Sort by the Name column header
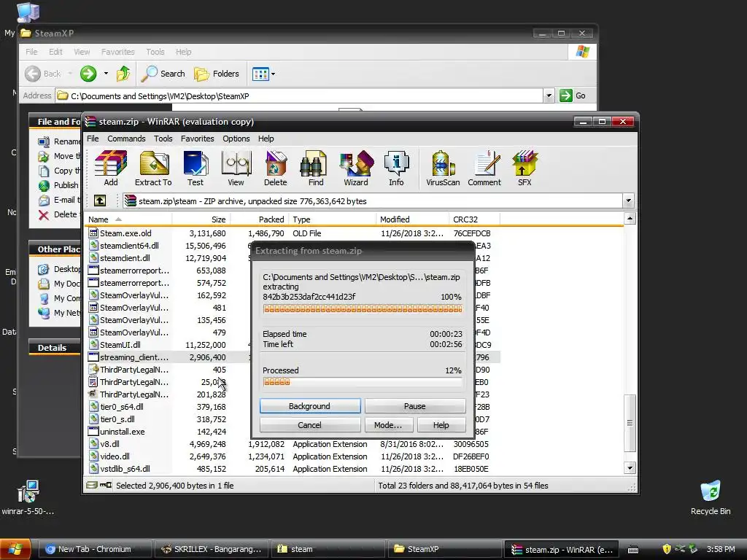Viewport: 747px width, 560px height. pyautogui.click(x=128, y=219)
